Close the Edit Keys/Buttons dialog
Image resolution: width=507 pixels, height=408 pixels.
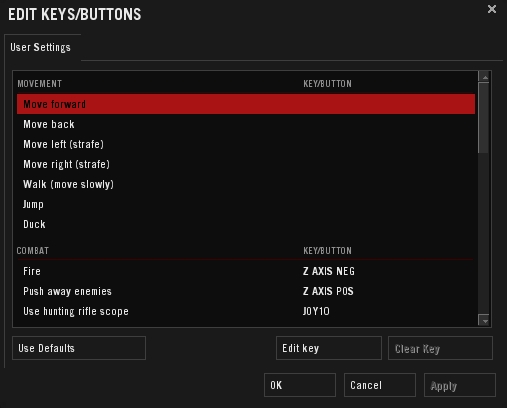pyautogui.click(x=492, y=9)
